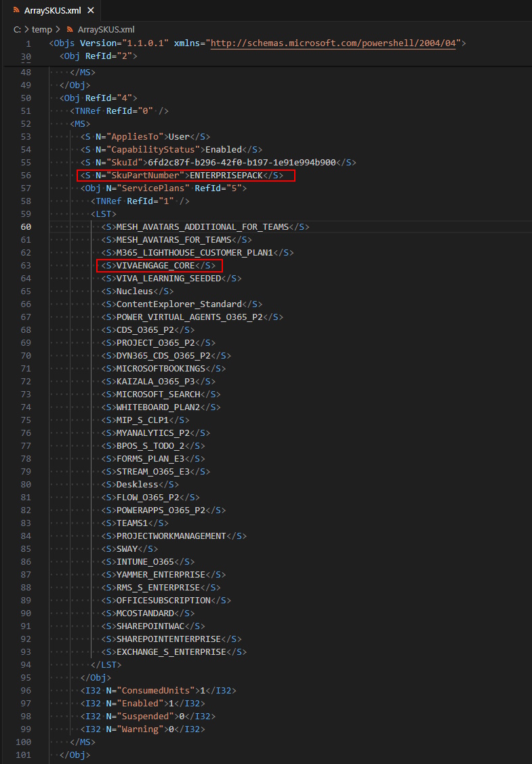Click the CapabilityStatus Enabled line
The width and height of the screenshot is (532, 764).
[x=172, y=150]
